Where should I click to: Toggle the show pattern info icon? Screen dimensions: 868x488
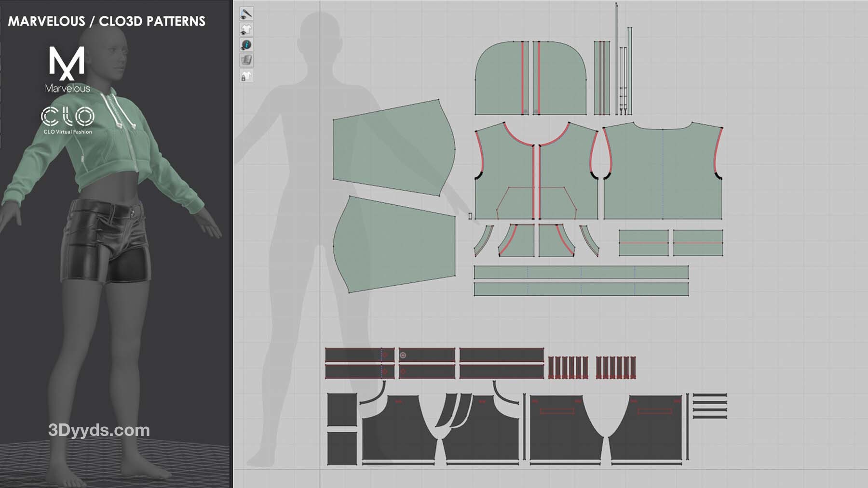pos(246,45)
